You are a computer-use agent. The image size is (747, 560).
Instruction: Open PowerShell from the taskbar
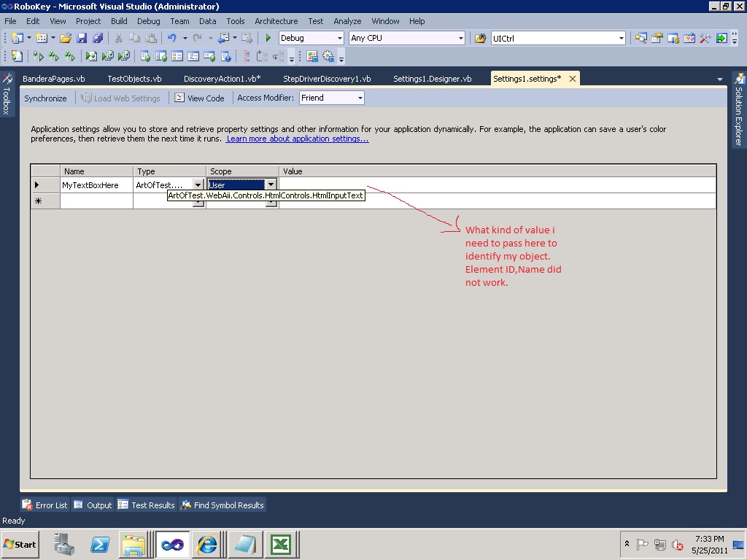point(100,544)
